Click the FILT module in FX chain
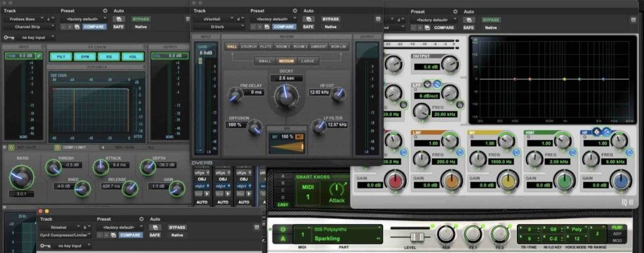The image size is (644, 253). [x=62, y=57]
